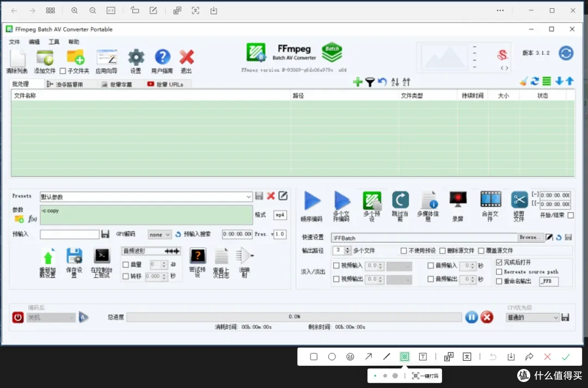Enable Recreate source path checkbox
The image size is (588, 388).
pos(499,272)
